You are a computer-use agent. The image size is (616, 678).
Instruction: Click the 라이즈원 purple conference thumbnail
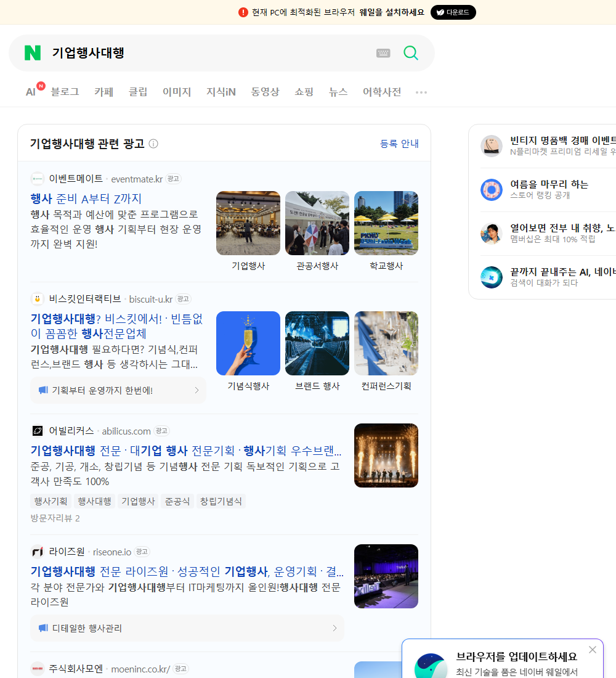(386, 576)
